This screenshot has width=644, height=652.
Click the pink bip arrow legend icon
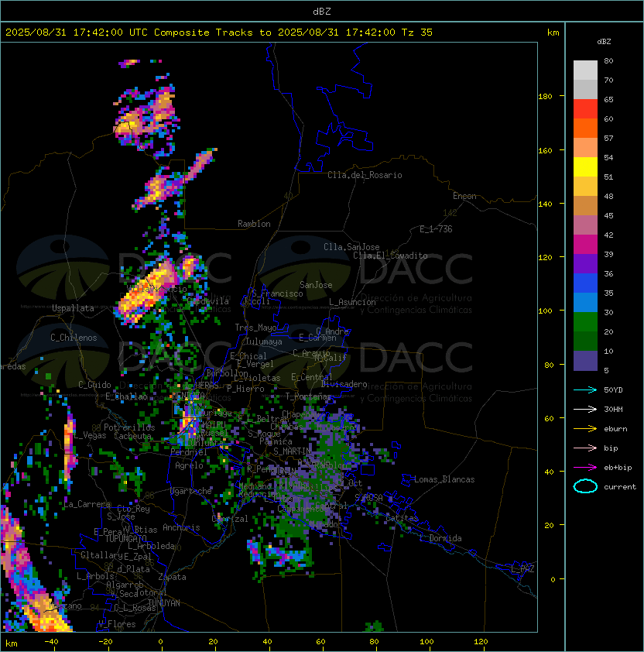[x=585, y=448]
